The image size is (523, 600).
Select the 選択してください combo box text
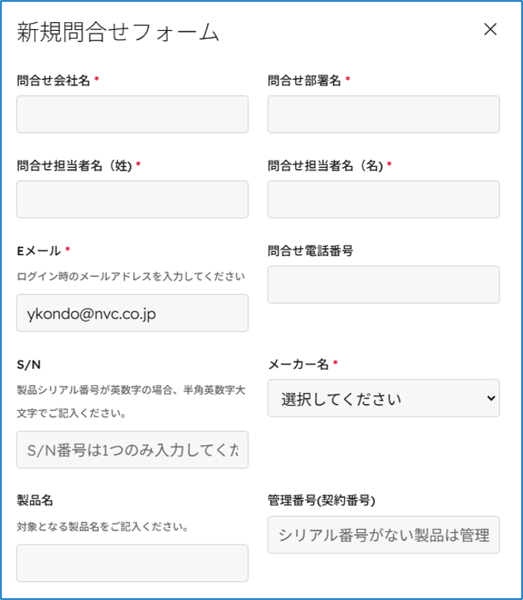(x=341, y=399)
